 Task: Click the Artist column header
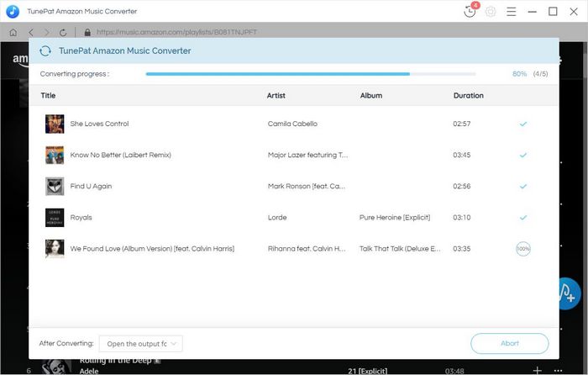click(x=276, y=95)
